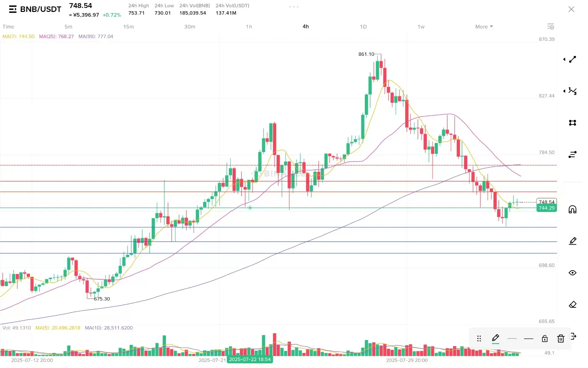The height and width of the screenshot is (368, 588).
Task: Select the trend line drawing tool
Action: 573,59
